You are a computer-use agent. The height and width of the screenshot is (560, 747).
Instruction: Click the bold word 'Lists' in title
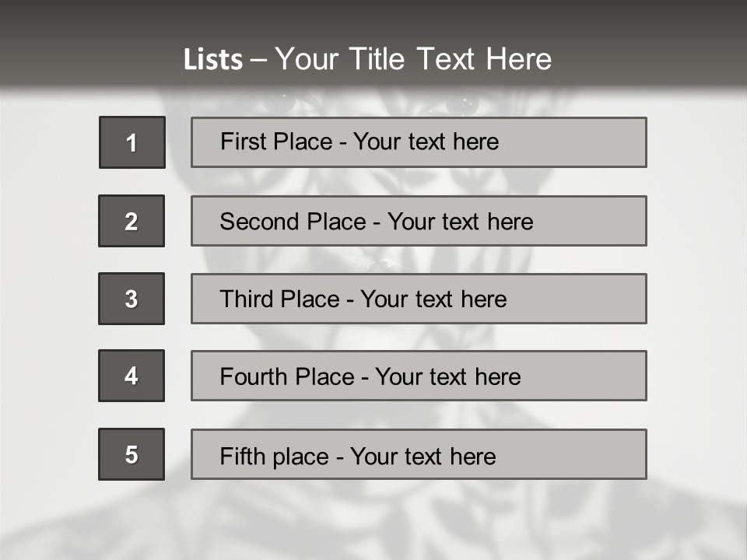coord(212,60)
